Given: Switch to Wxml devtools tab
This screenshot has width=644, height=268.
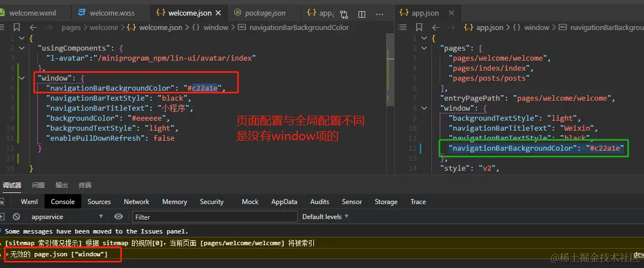Looking at the screenshot, I should click(30, 201).
